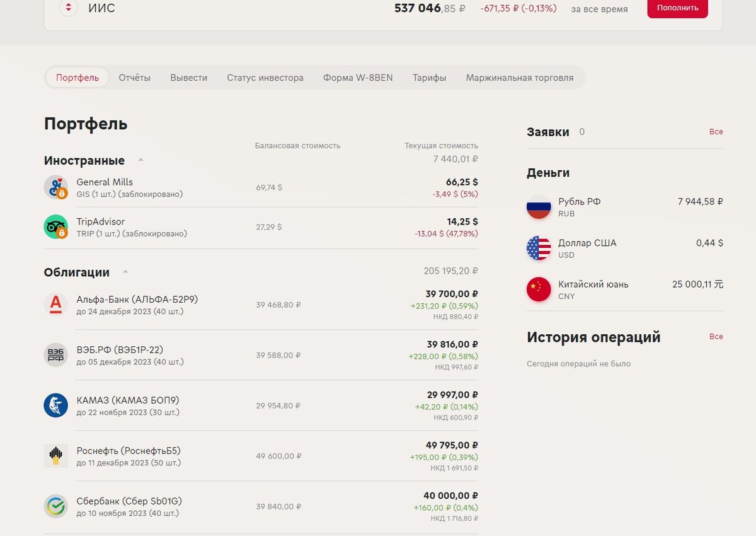
Task: Click the ВЭБ.РФ logo icon
Action: click(55, 355)
